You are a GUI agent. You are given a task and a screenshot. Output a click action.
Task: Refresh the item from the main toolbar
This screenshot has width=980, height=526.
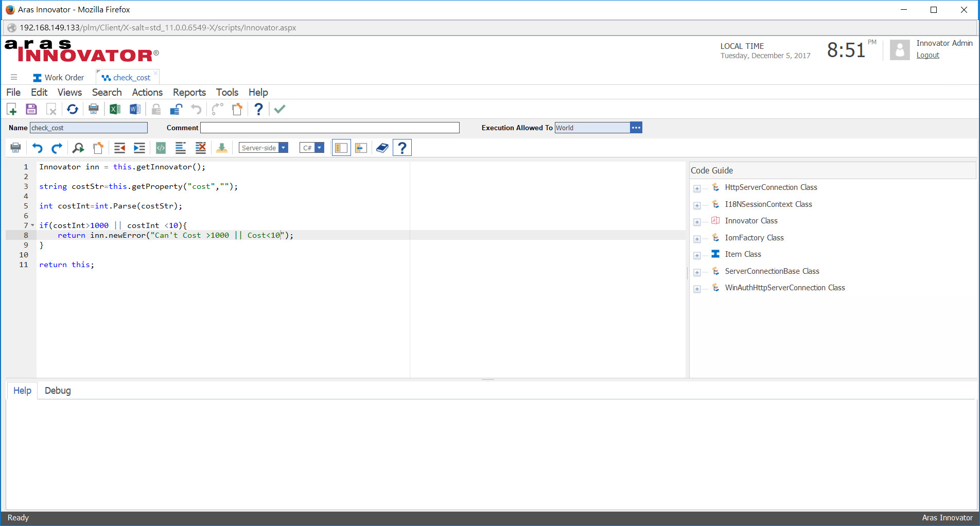point(73,109)
